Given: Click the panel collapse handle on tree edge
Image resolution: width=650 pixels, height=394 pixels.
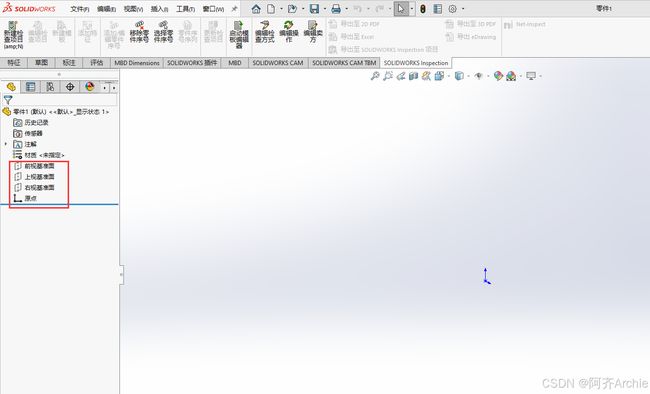Looking at the screenshot, I should click(x=121, y=275).
